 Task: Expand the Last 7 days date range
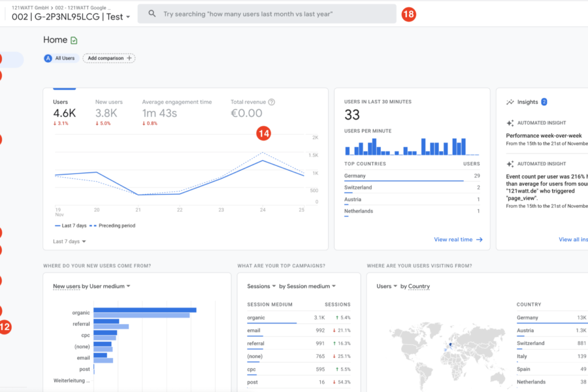coord(69,241)
